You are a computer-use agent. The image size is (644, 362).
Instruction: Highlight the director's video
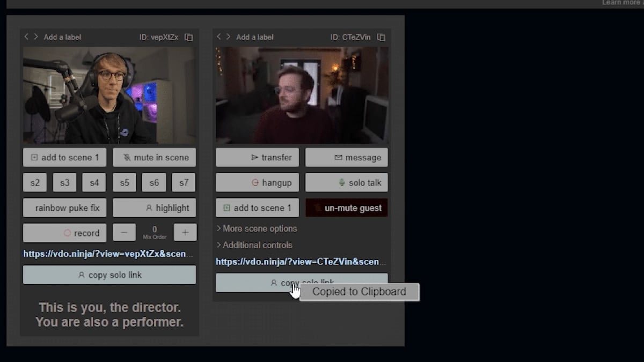[155, 208]
